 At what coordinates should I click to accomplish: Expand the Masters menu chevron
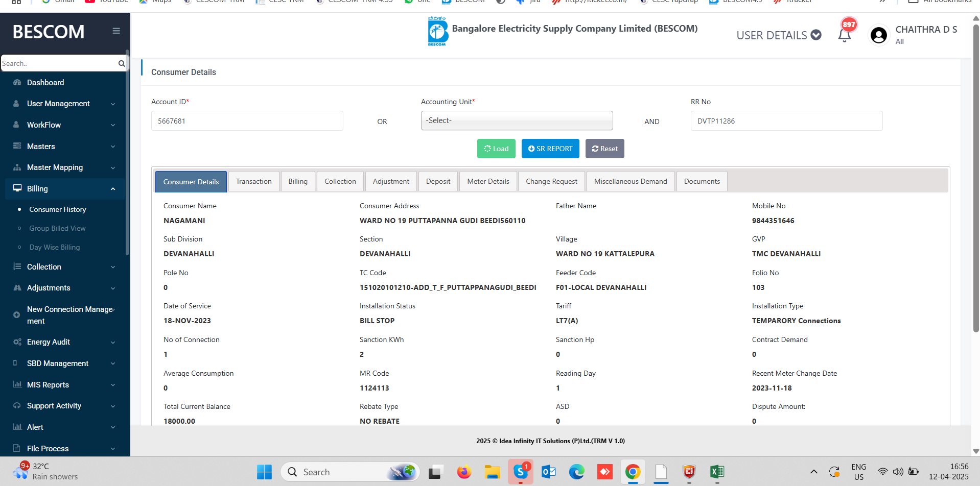[x=113, y=147]
